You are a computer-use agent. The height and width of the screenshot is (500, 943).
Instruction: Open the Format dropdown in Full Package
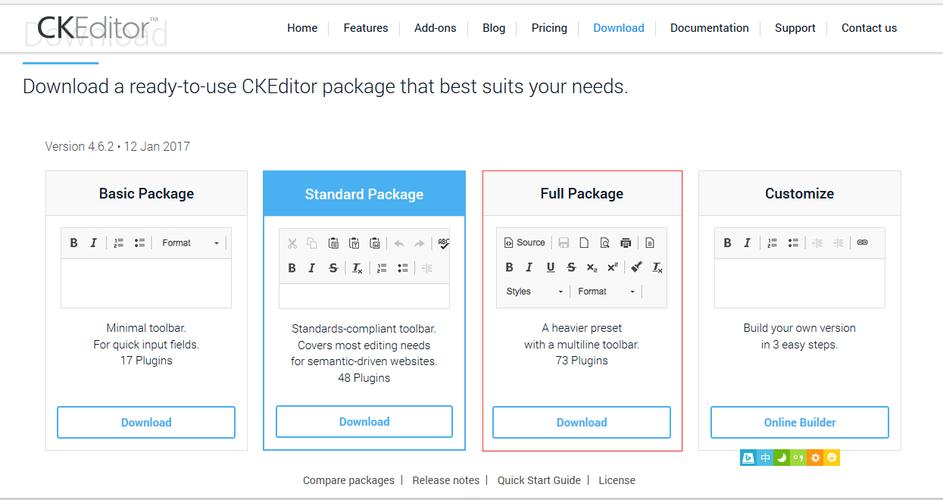click(607, 292)
